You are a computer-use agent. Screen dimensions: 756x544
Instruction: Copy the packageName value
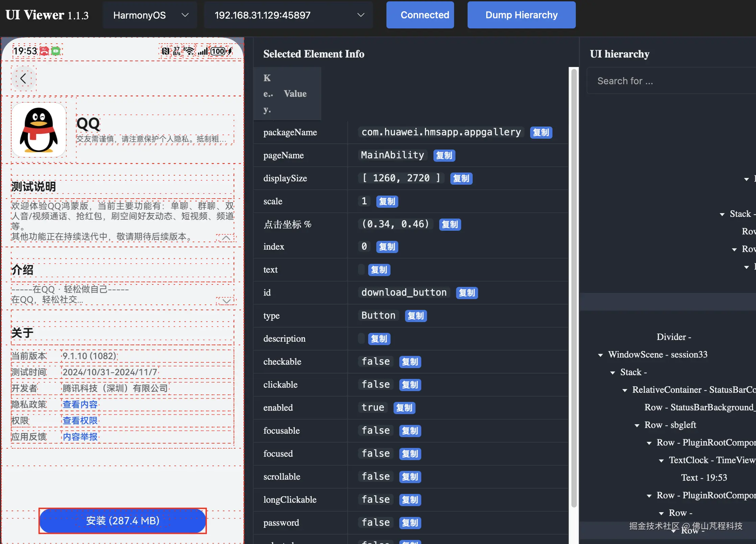tap(541, 132)
